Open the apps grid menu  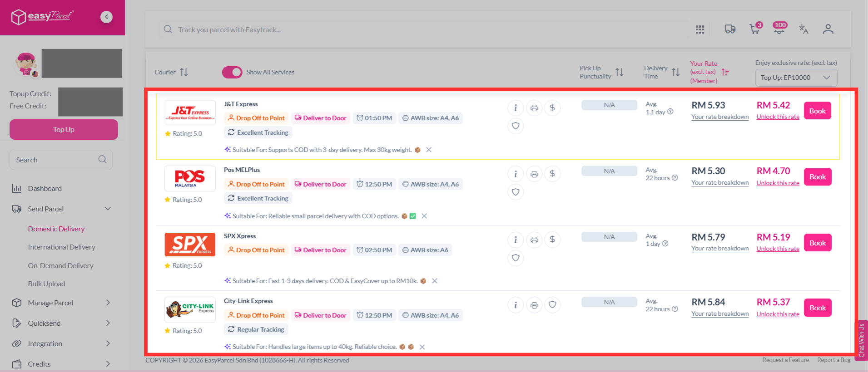700,29
